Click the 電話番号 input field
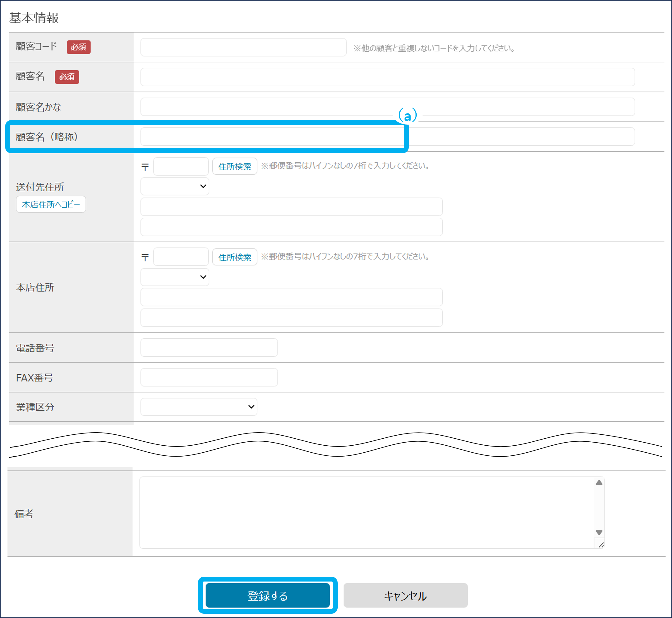 click(209, 347)
